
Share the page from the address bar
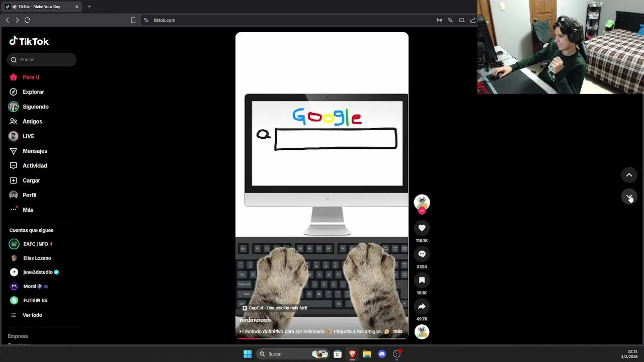tap(473, 20)
